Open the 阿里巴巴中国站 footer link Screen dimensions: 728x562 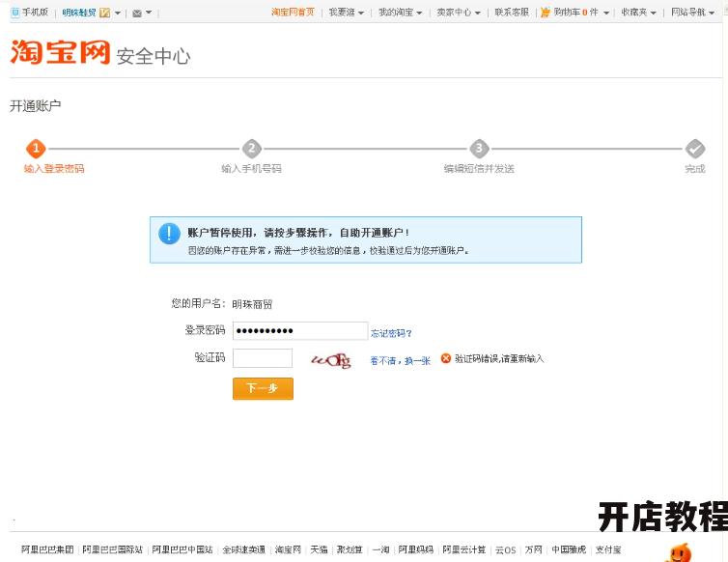pos(182,549)
